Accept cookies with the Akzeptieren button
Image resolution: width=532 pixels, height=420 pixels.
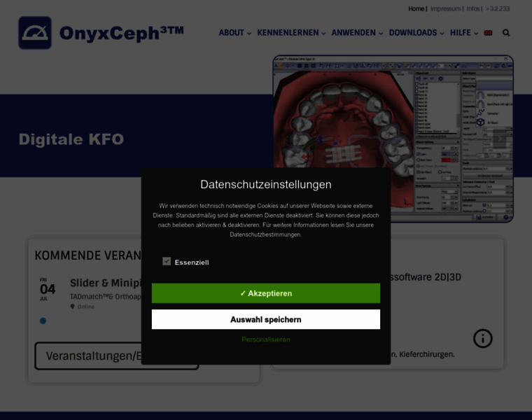(x=266, y=293)
